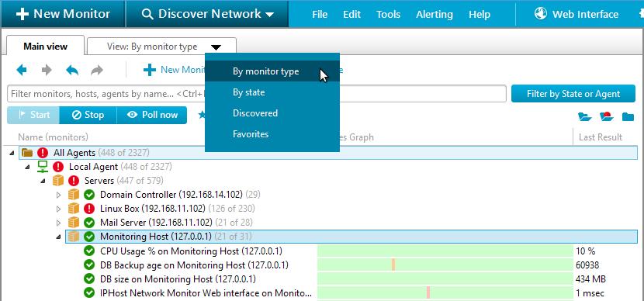The image size is (644, 301).
Task: Select By state in view menu
Action: [x=272, y=92]
